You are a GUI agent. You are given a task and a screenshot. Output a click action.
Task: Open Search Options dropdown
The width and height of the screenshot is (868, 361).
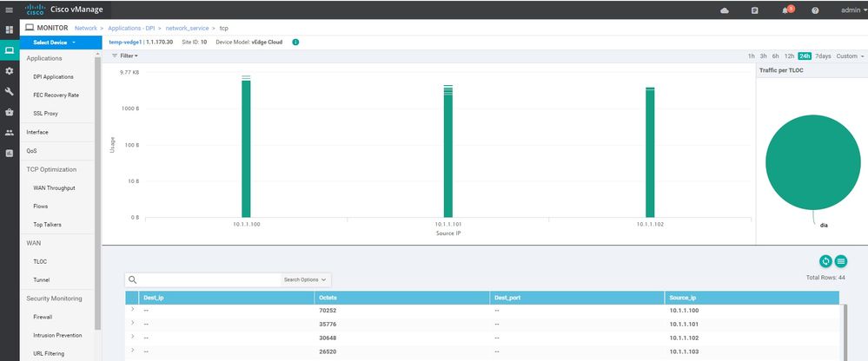click(305, 279)
